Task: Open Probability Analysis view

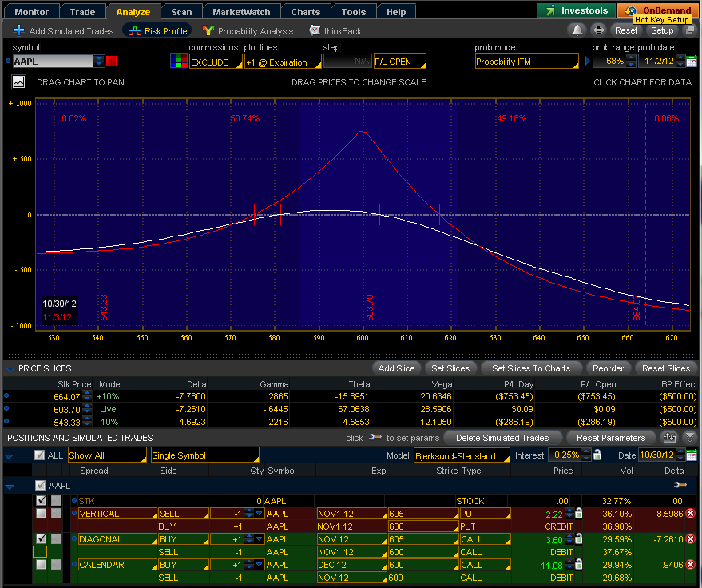Action: 248,30
